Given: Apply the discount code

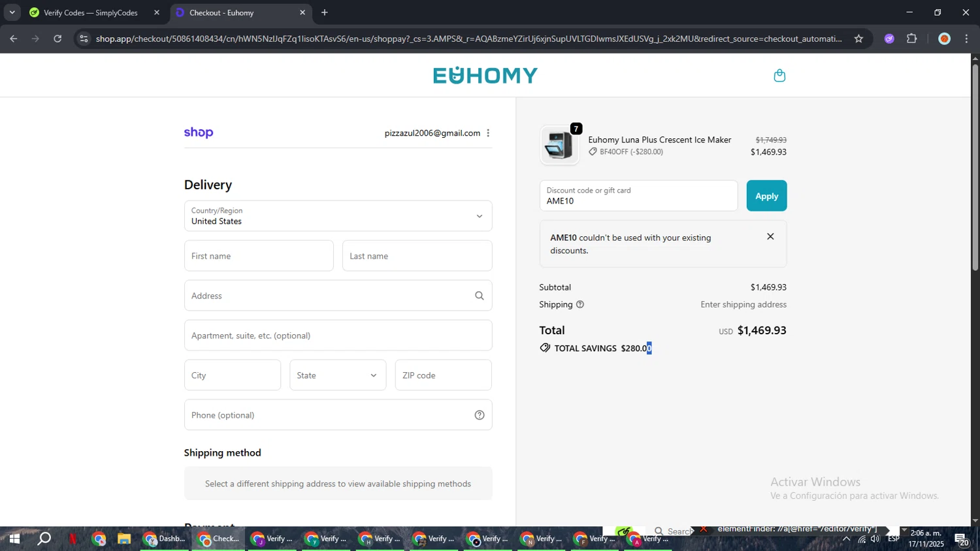Looking at the screenshot, I should (x=766, y=196).
